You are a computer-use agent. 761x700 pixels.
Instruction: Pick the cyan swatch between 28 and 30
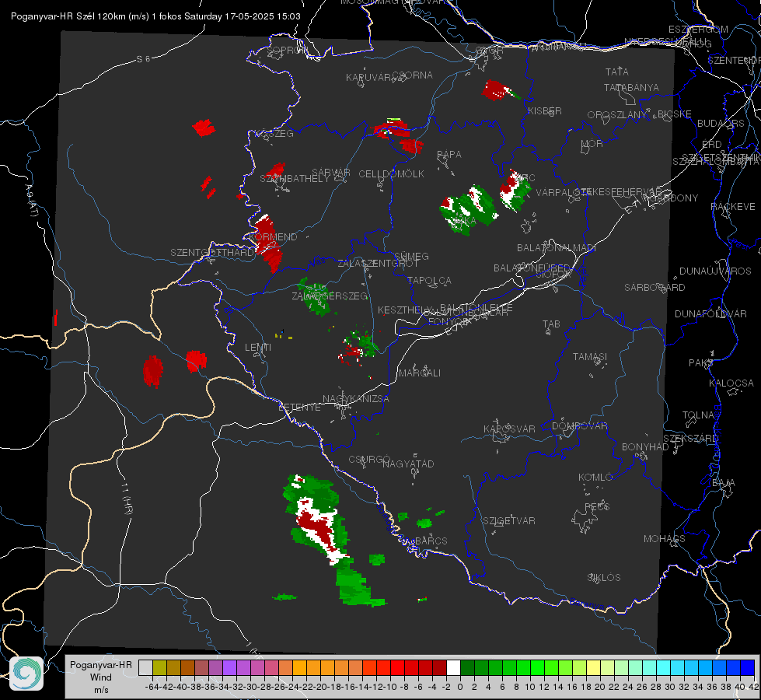pyautogui.click(x=664, y=667)
